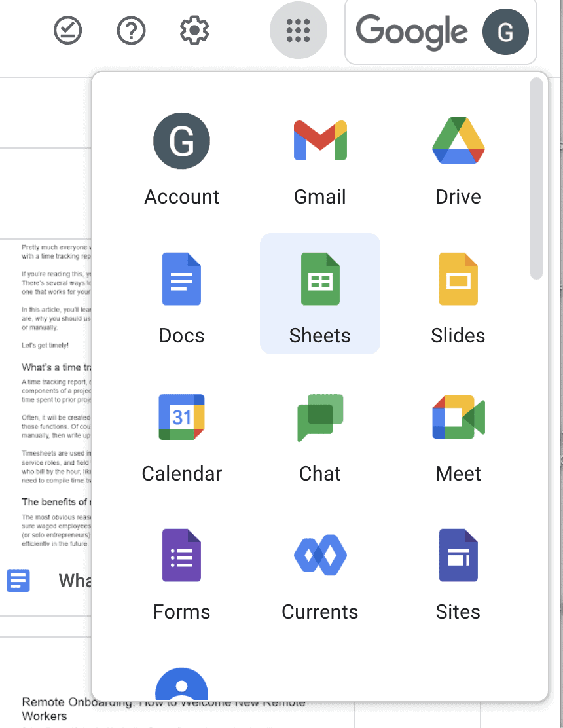
Task: Open the Contacts app icon at bottom
Action: point(181,684)
